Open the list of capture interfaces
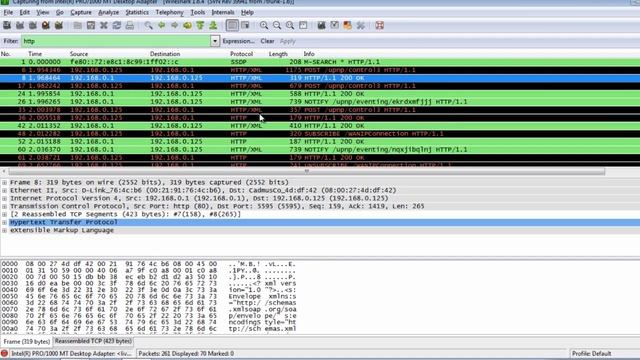This screenshot has width=640, height=360. coord(7,25)
